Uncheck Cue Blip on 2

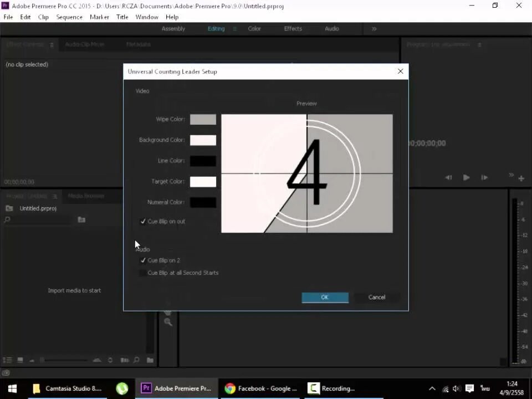143,260
